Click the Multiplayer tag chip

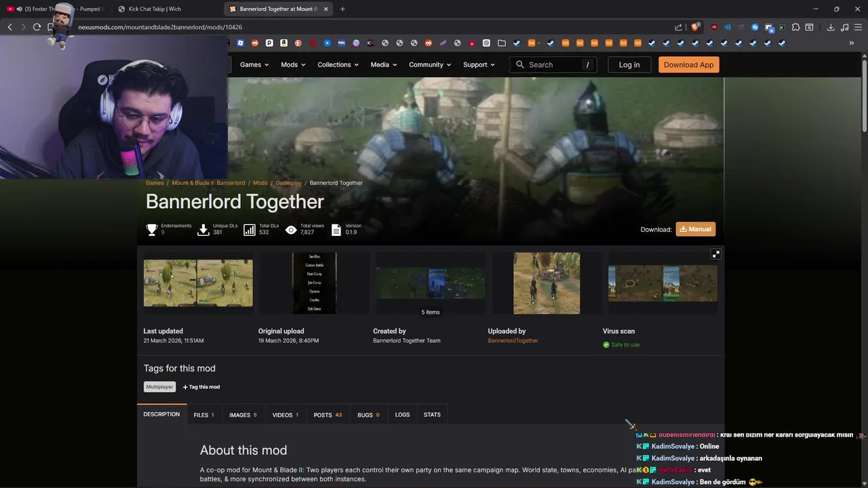160,387
